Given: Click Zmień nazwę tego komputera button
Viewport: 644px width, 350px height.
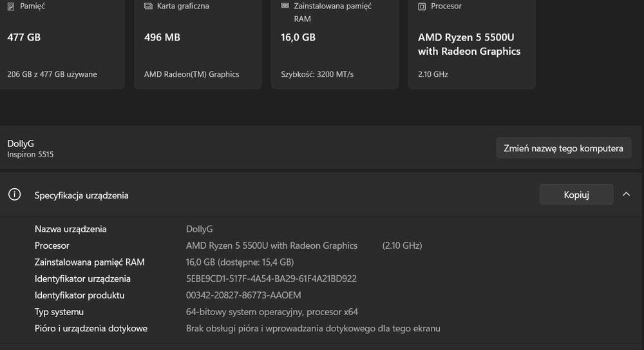Looking at the screenshot, I should click(563, 148).
